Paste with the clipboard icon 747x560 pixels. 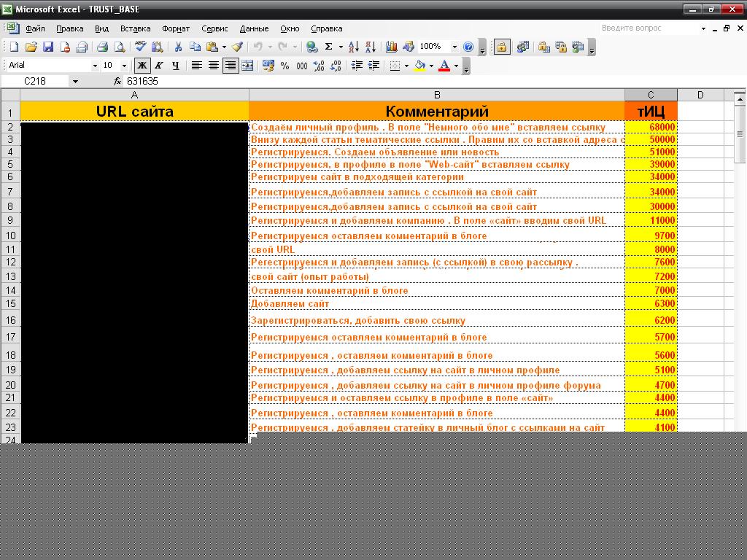click(212, 47)
